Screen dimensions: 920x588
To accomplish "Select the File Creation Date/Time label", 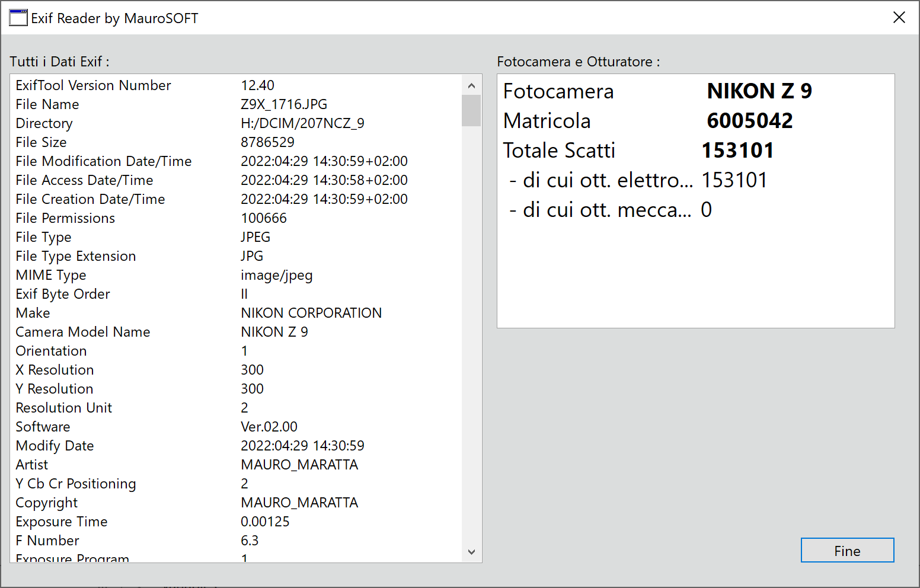I will point(90,199).
